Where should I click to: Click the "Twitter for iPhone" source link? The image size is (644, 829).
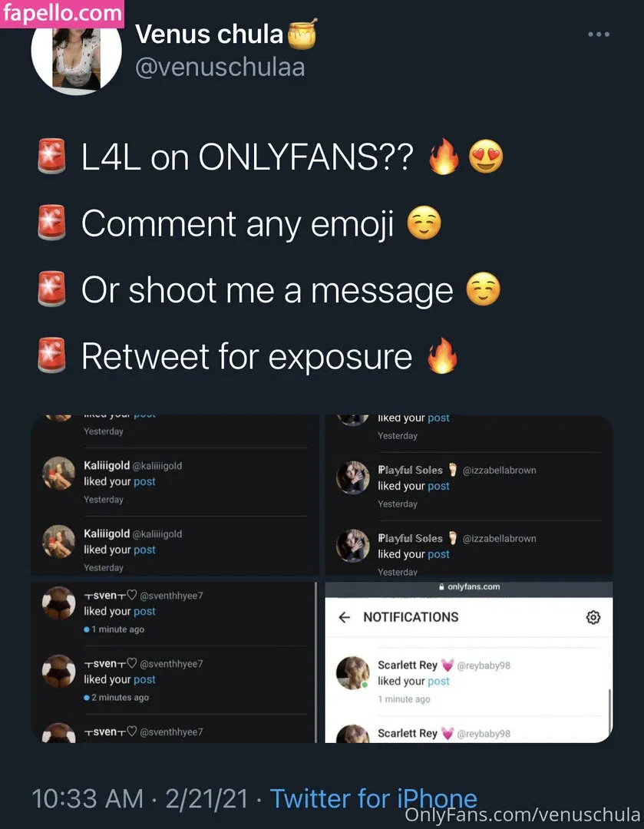(x=373, y=799)
